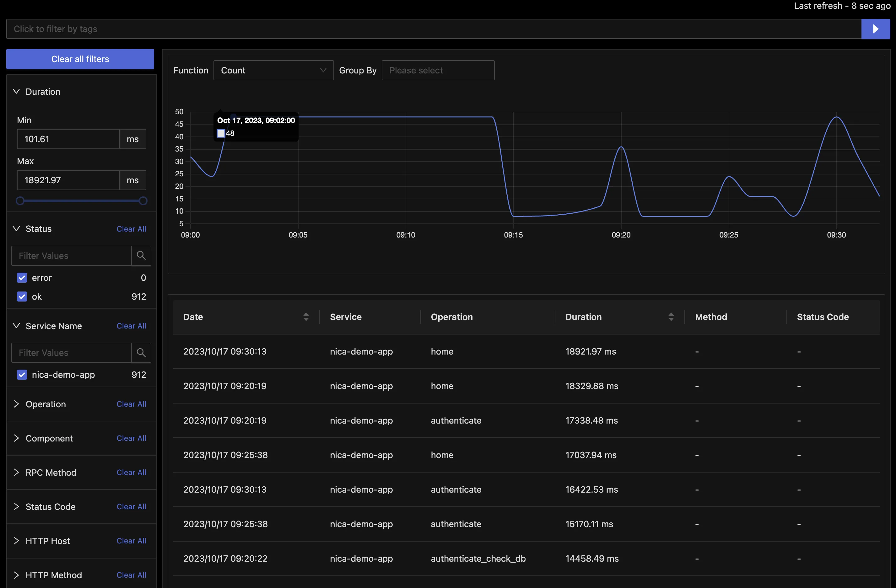Clear All for Service Name filter
Viewport: 896px width, 588px height.
[x=131, y=326]
